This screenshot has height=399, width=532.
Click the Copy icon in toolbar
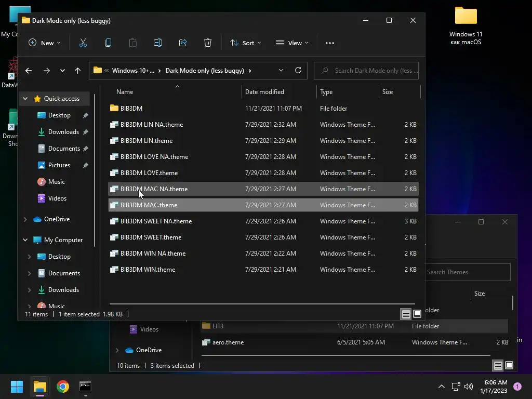point(108,43)
